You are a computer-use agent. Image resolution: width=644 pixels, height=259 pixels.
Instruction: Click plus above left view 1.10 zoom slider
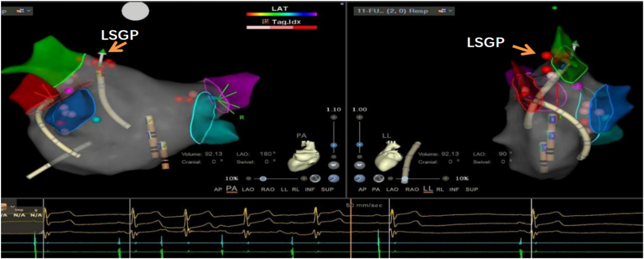point(334,117)
